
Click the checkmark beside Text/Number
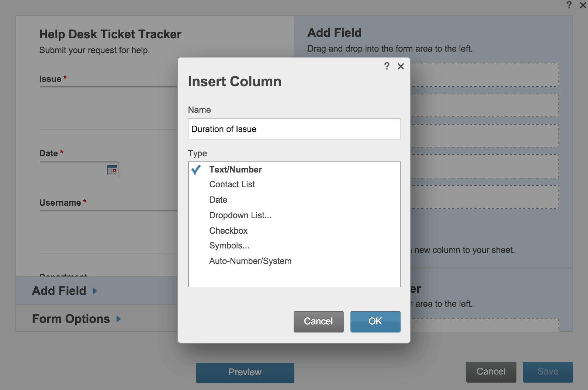(196, 170)
